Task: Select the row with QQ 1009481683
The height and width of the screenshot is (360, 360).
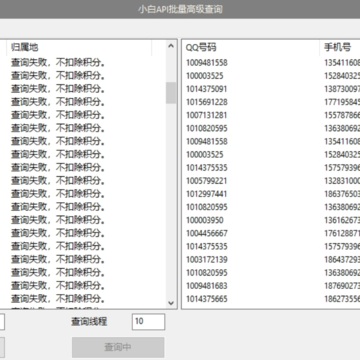Action: click(x=271, y=286)
